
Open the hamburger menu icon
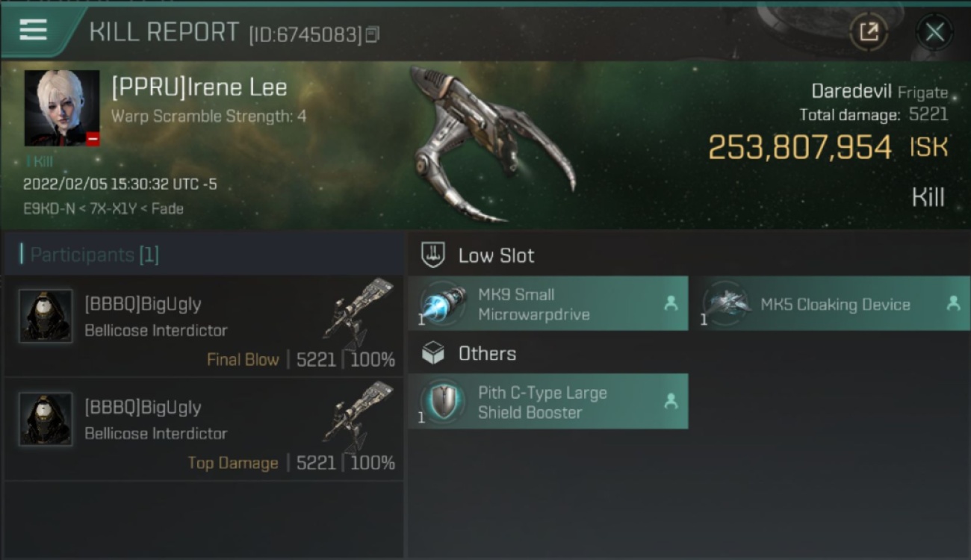(x=33, y=31)
